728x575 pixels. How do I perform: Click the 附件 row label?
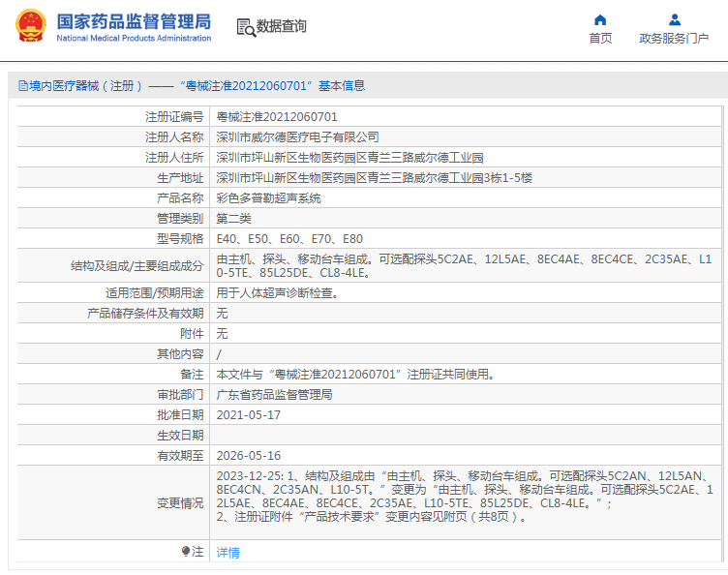pyautogui.click(x=192, y=334)
